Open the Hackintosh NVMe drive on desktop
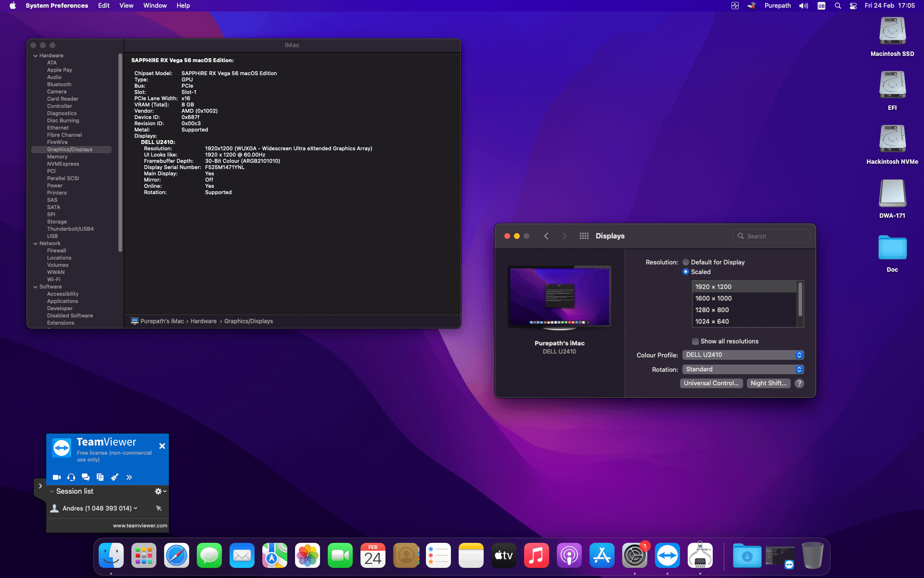The height and width of the screenshot is (578, 924). pyautogui.click(x=892, y=140)
